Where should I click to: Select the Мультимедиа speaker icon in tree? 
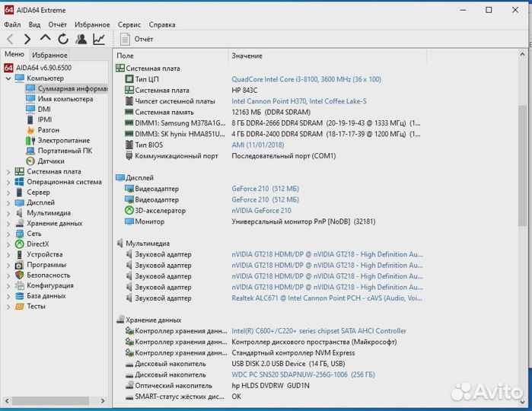[x=19, y=213]
